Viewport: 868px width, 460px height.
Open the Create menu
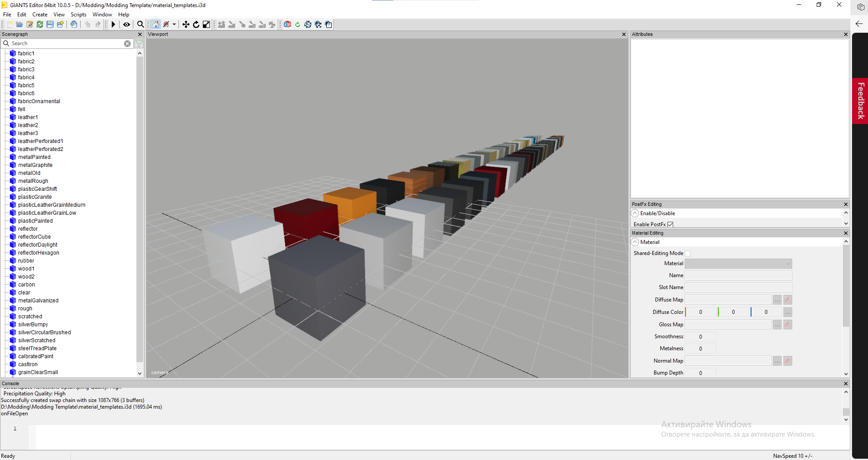40,15
